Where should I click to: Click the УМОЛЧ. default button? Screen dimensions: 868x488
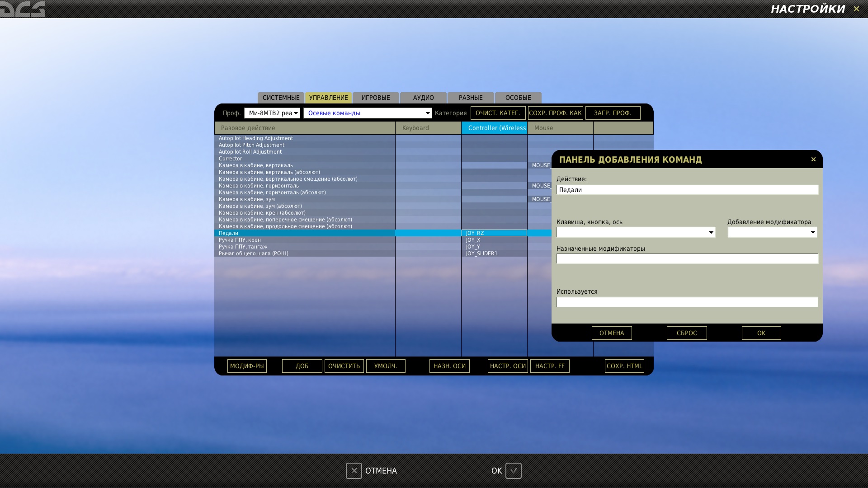[x=386, y=366]
